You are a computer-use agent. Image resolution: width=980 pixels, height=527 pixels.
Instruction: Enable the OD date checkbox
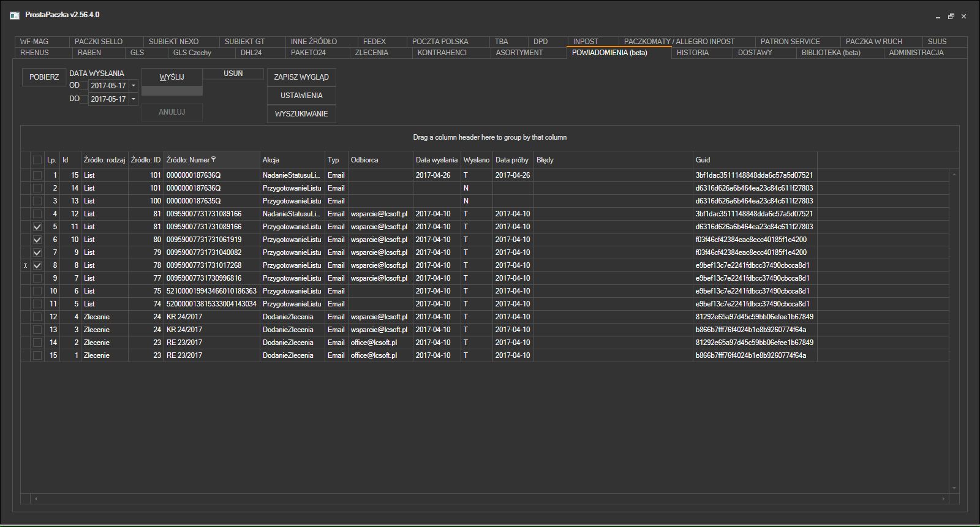[84, 86]
